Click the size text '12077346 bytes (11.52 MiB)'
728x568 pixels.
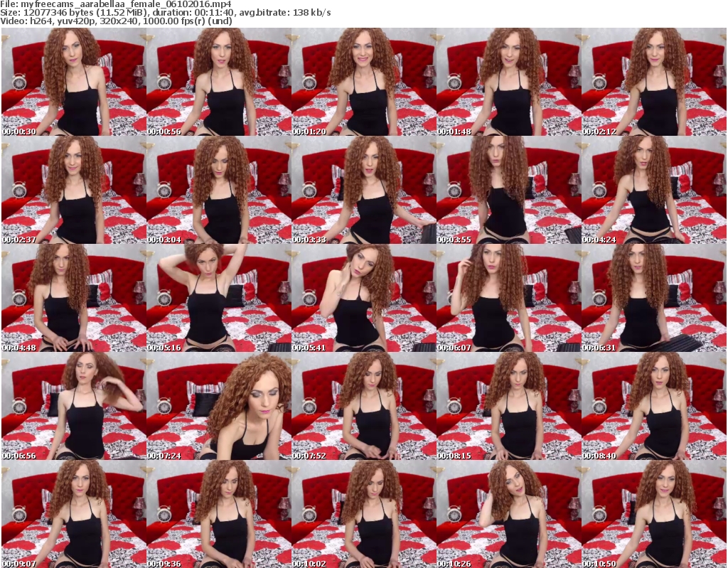86,13
